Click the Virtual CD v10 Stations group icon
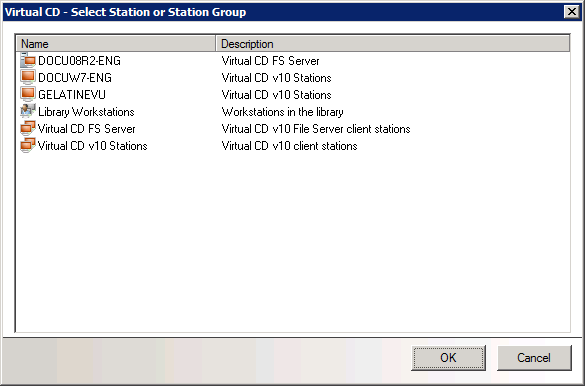585x386 pixels. pyautogui.click(x=28, y=145)
